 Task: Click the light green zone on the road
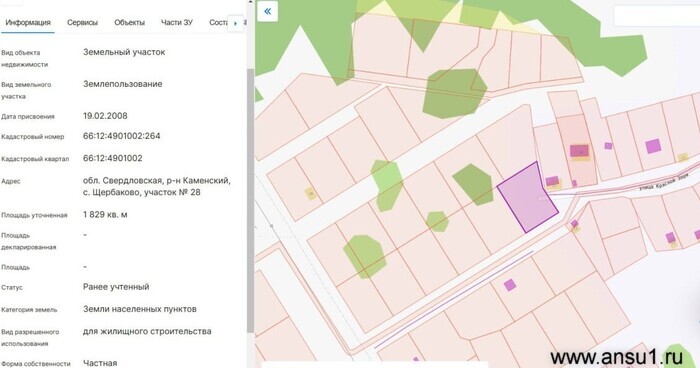(387, 185)
